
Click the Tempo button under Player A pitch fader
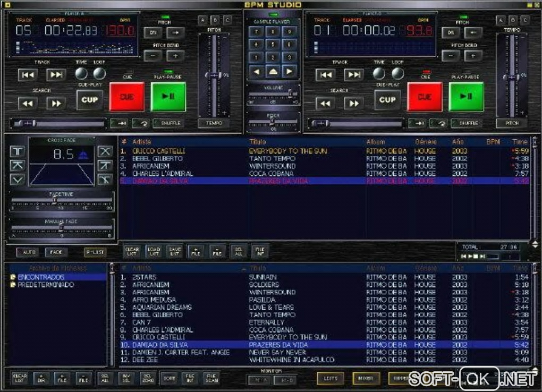click(x=214, y=123)
